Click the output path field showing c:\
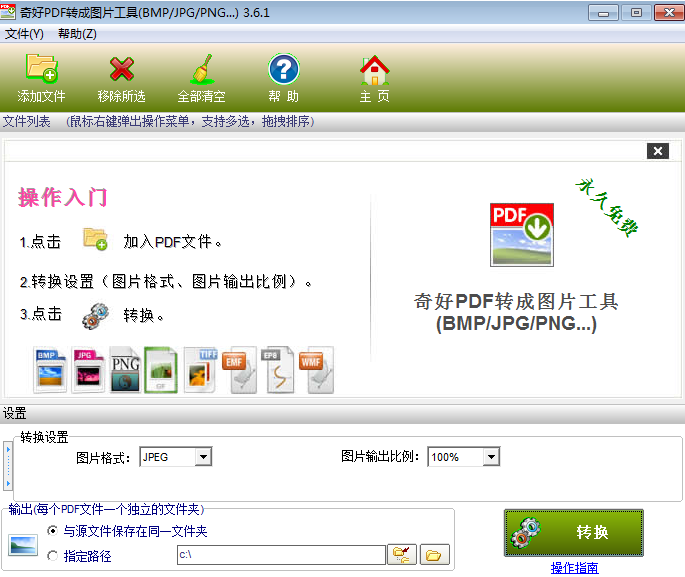 [281, 555]
